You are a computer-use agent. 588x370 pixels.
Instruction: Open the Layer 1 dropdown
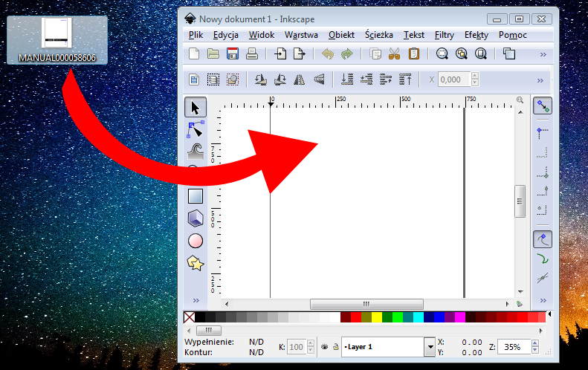point(430,347)
